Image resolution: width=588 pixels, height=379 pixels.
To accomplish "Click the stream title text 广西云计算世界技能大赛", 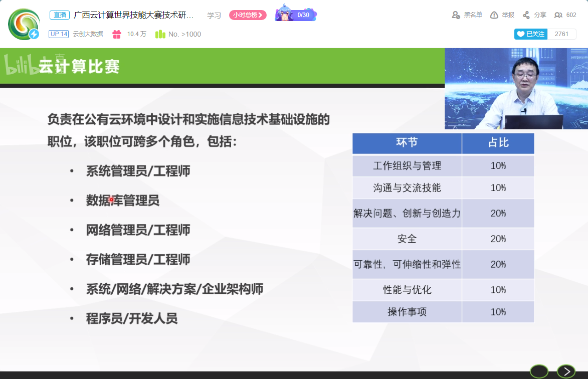I will coord(133,15).
